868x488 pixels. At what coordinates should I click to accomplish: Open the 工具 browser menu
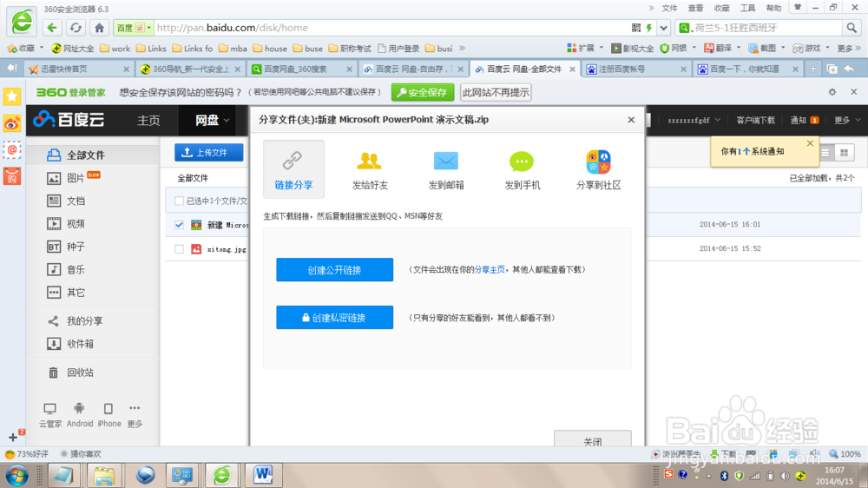click(747, 8)
